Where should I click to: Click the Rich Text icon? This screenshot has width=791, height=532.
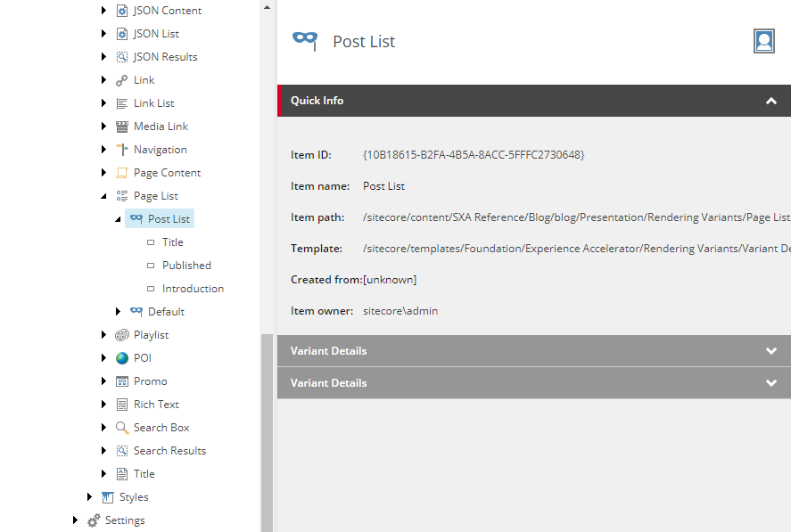tap(122, 405)
